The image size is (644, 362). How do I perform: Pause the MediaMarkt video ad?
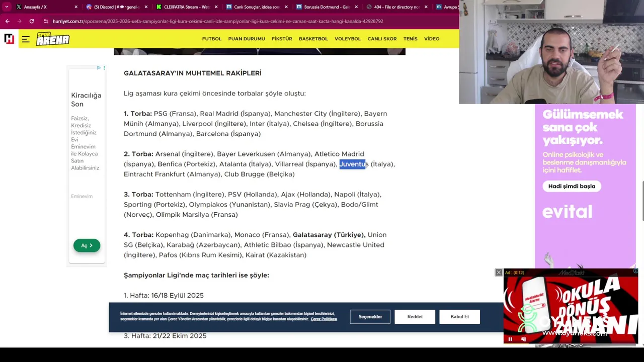[510, 339]
